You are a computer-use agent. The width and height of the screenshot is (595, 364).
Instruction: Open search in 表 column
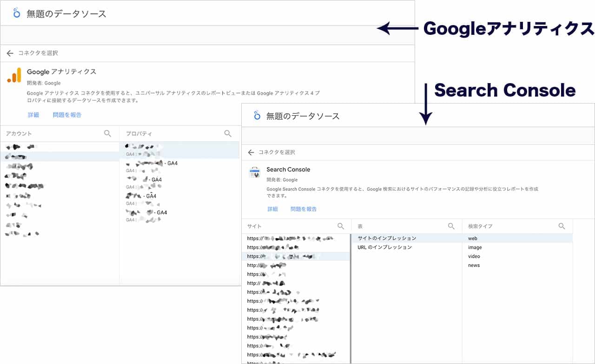pyautogui.click(x=451, y=226)
